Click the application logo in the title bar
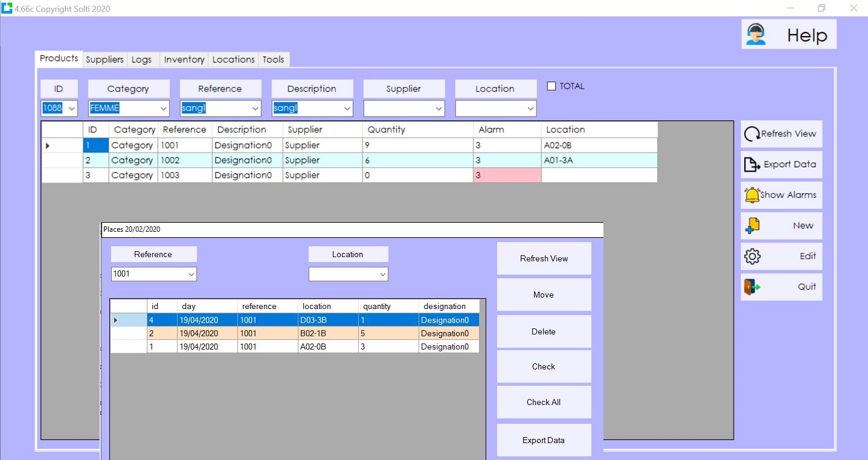Viewport: 868px width, 460px height. tap(7, 8)
